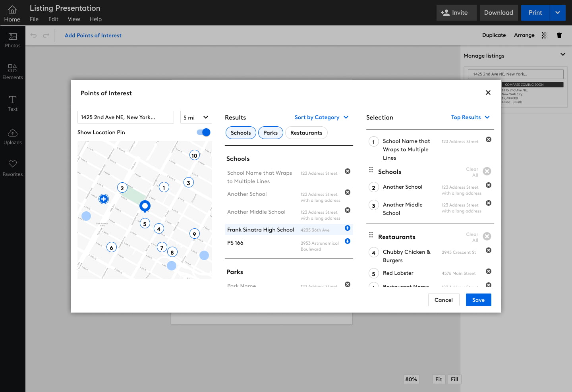Click the Cancel button
This screenshot has width=572, height=392.
[x=443, y=300]
